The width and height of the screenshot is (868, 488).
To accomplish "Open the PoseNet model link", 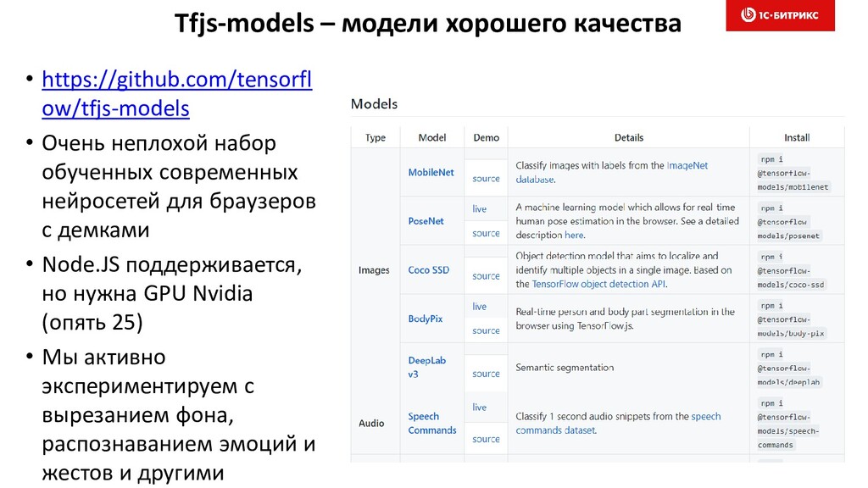I will click(426, 221).
